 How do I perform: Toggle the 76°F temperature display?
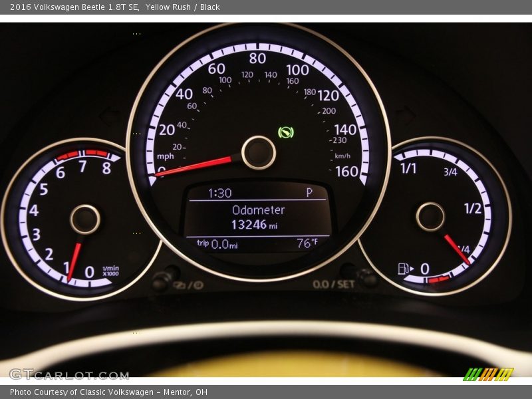tap(307, 242)
